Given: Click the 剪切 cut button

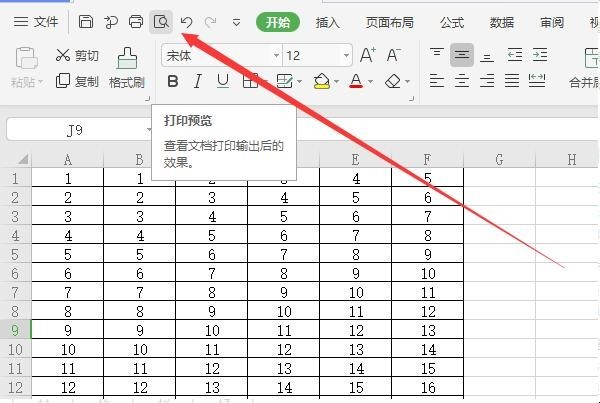Looking at the screenshot, I should click(77, 55).
